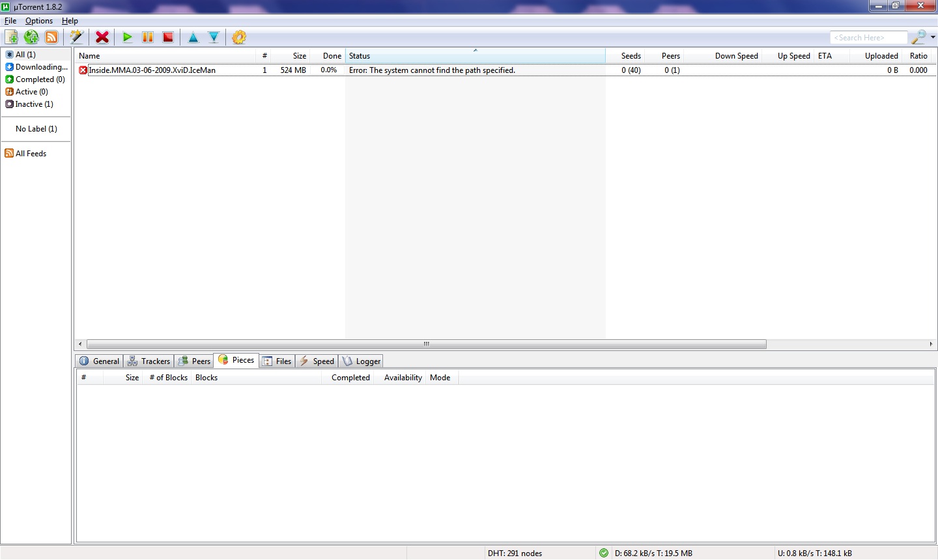Screen dimensions: 938x560
Task: Click the green network status check icon
Action: tap(604, 553)
